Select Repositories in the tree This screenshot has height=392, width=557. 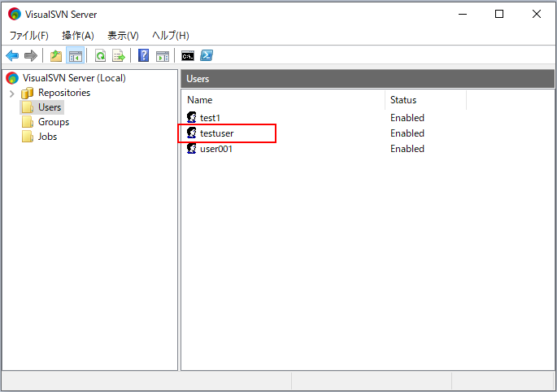point(64,93)
